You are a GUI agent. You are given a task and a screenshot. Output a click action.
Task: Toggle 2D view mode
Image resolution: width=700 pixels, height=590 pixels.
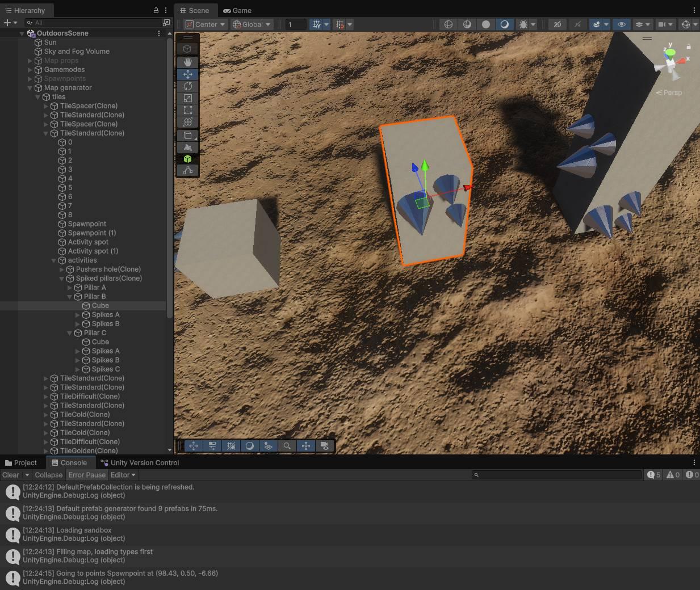(x=557, y=24)
